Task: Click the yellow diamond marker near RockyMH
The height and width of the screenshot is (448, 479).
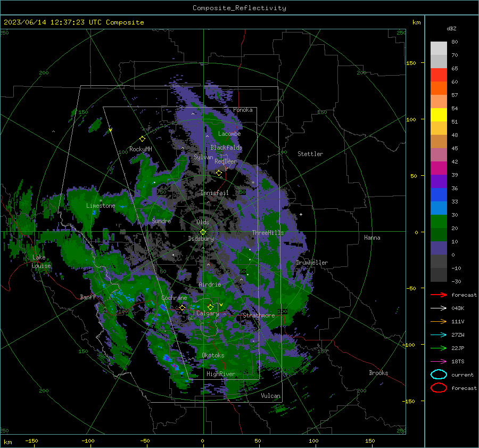Action: [x=142, y=139]
